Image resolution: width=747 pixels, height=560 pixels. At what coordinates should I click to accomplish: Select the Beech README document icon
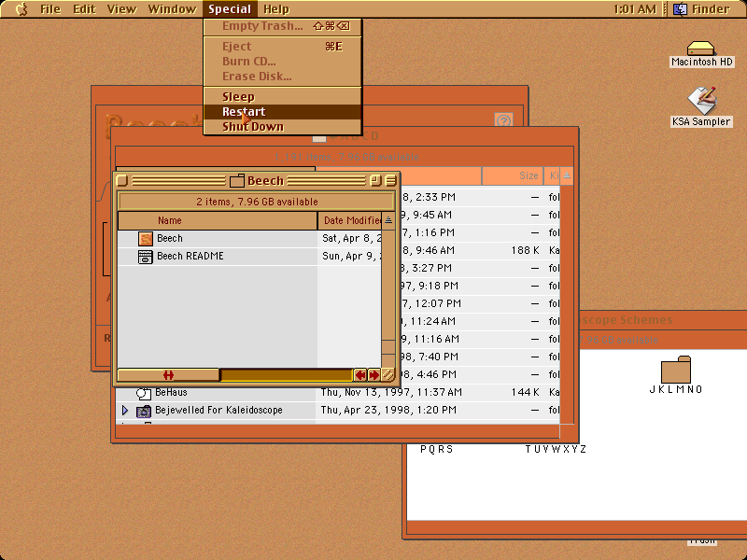[x=146, y=256]
